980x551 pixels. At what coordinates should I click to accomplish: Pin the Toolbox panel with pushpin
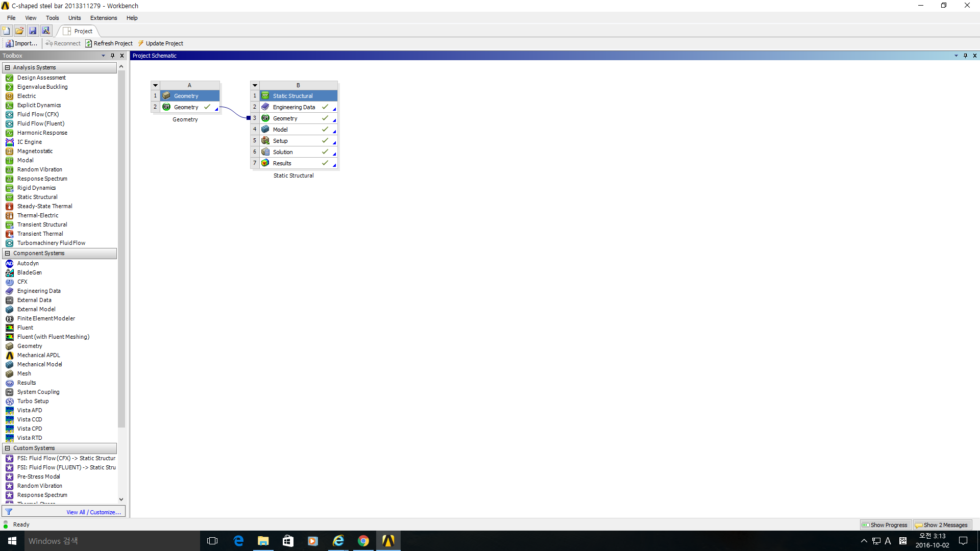[113, 56]
